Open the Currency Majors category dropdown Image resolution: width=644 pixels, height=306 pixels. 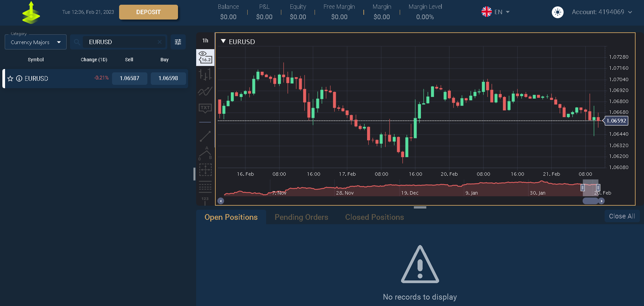point(36,42)
